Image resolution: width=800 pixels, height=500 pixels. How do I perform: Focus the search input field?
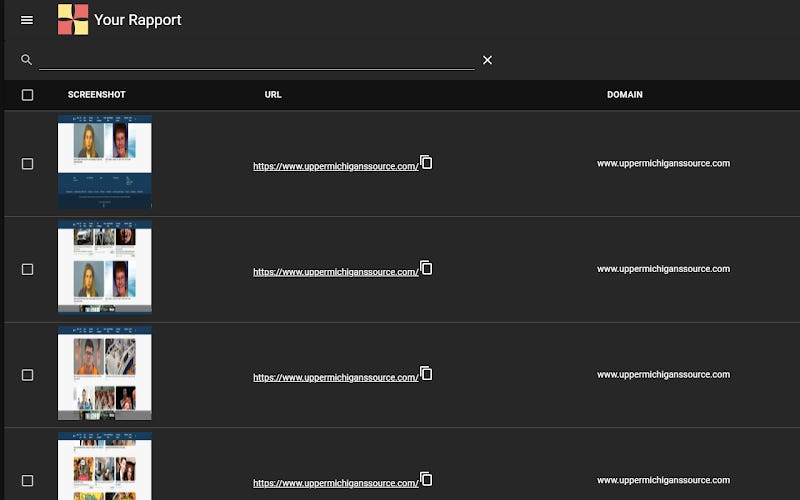[257, 60]
